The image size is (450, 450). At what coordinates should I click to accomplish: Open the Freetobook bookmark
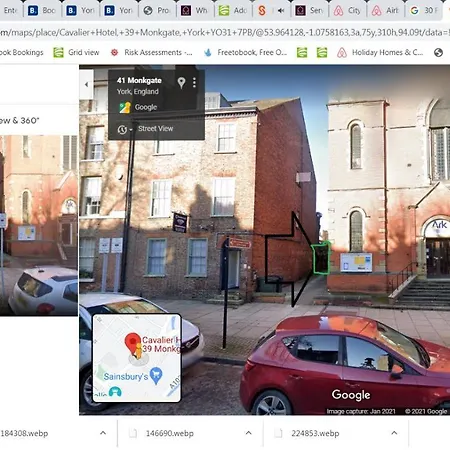coord(245,52)
